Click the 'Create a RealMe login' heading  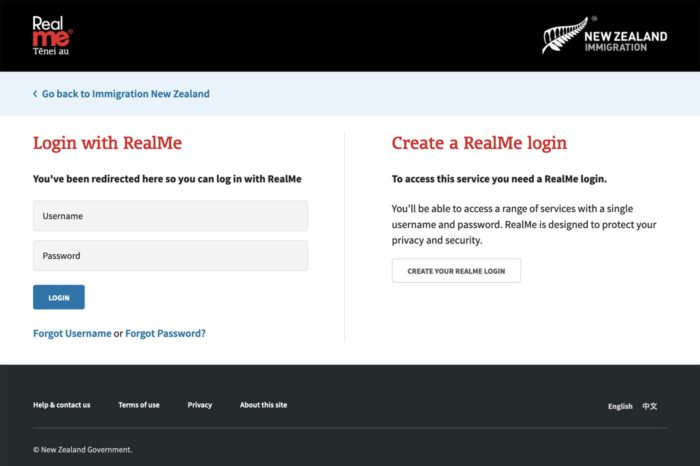click(x=479, y=143)
